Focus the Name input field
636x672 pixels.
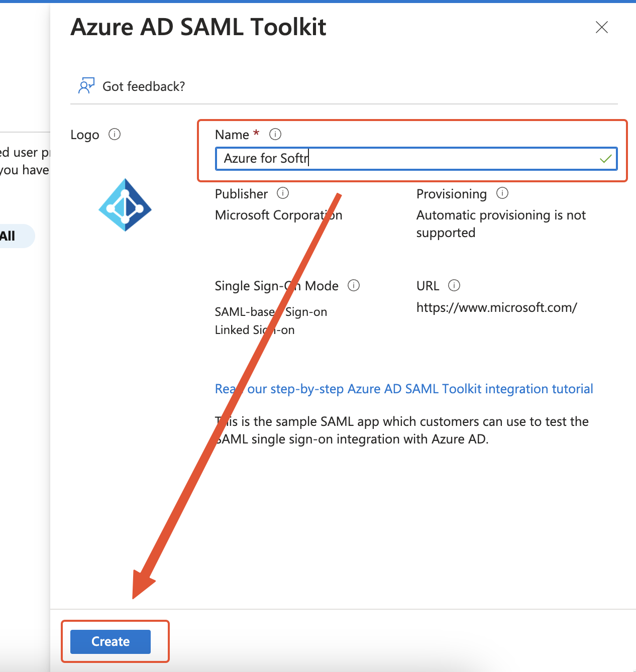click(416, 159)
